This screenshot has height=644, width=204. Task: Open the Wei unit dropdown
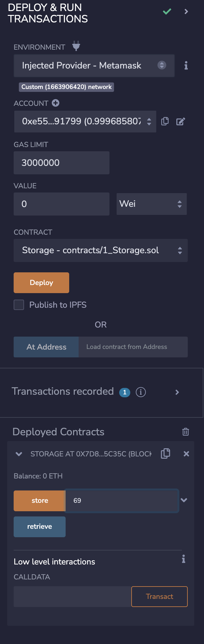151,204
